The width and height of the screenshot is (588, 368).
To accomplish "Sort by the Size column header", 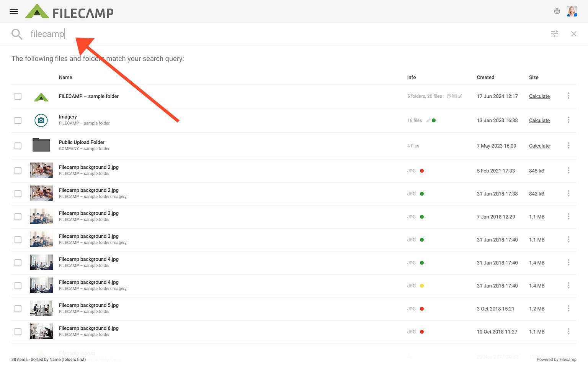I will pyautogui.click(x=534, y=77).
